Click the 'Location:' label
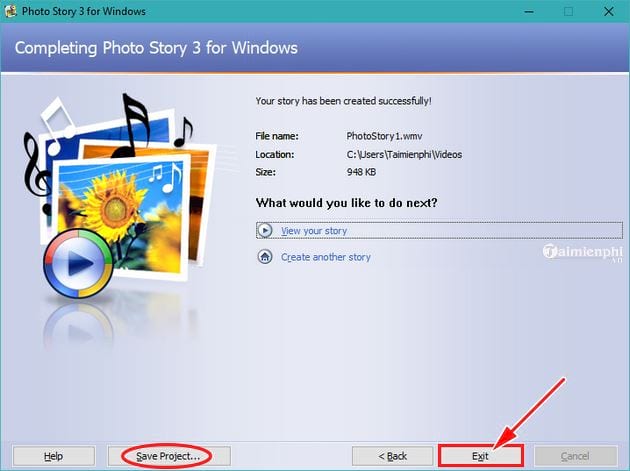Screen dimensions: 630x471 pyautogui.click(x=275, y=154)
